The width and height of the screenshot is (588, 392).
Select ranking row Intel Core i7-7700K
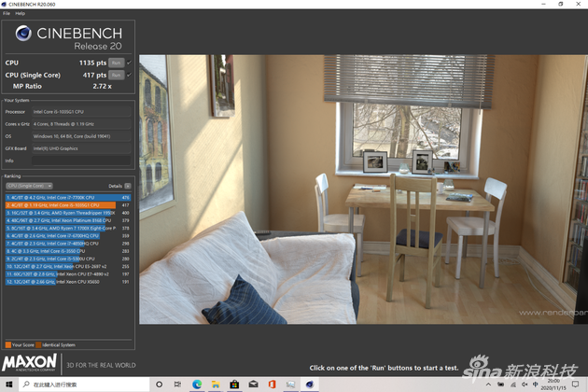(68, 197)
